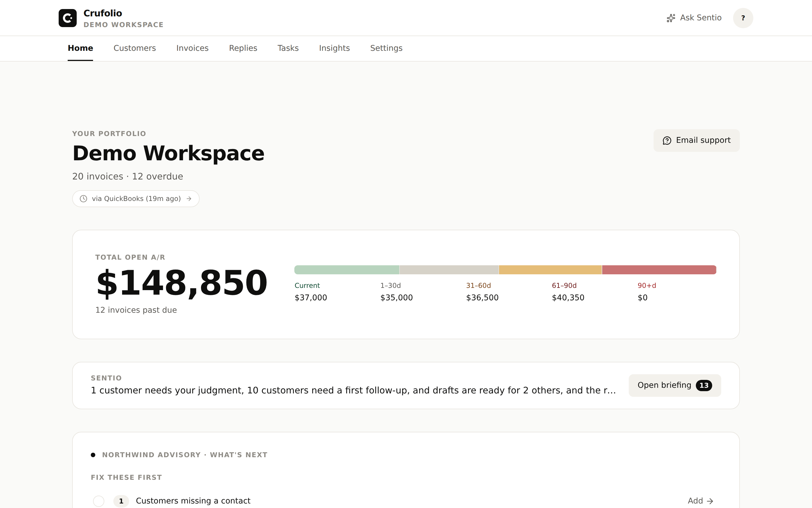Open Ask Sentio assistant
812x508 pixels.
pos(694,18)
